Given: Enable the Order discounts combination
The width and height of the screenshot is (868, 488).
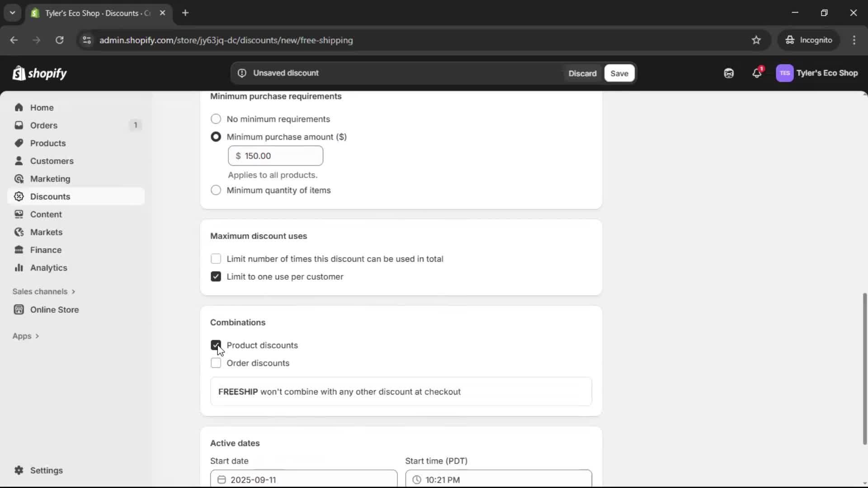Looking at the screenshot, I should pyautogui.click(x=216, y=363).
